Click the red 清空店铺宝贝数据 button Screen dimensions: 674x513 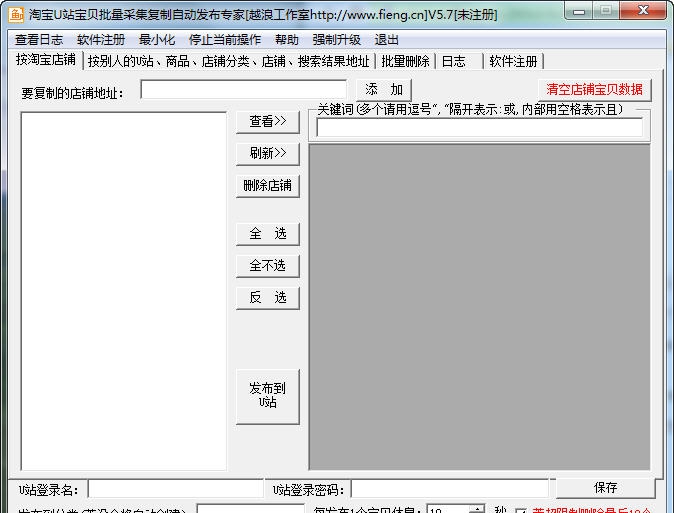click(x=594, y=89)
